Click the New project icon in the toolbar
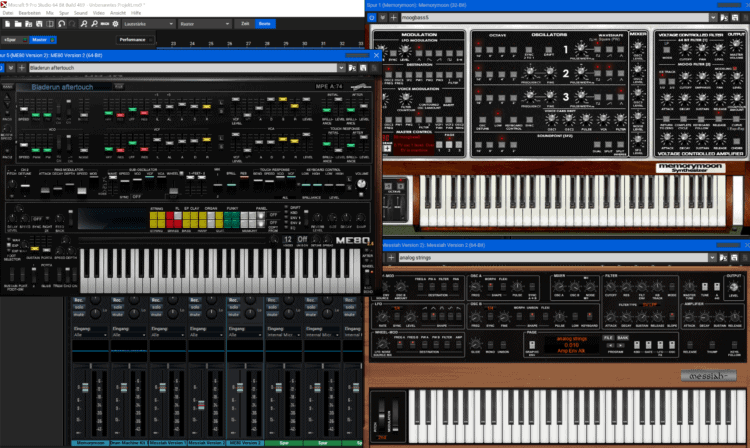This screenshot has height=448, width=750. point(8,24)
